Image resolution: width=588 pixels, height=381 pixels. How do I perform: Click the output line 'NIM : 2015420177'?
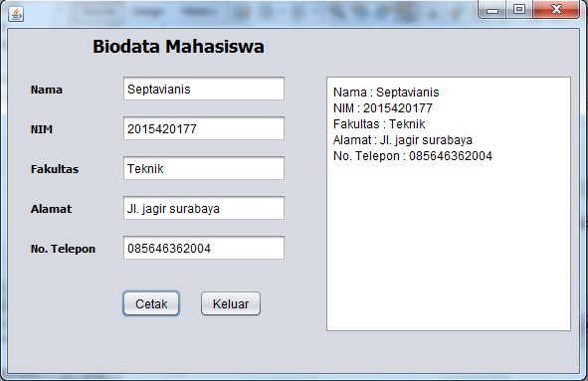[383, 108]
